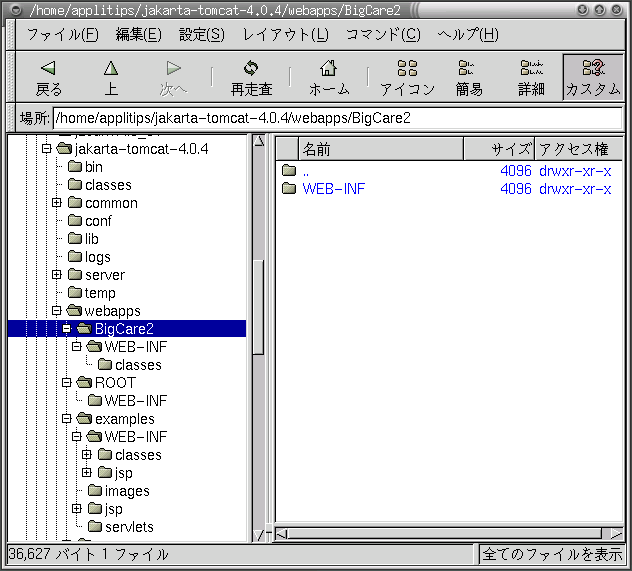Click the location path input field

(336, 117)
